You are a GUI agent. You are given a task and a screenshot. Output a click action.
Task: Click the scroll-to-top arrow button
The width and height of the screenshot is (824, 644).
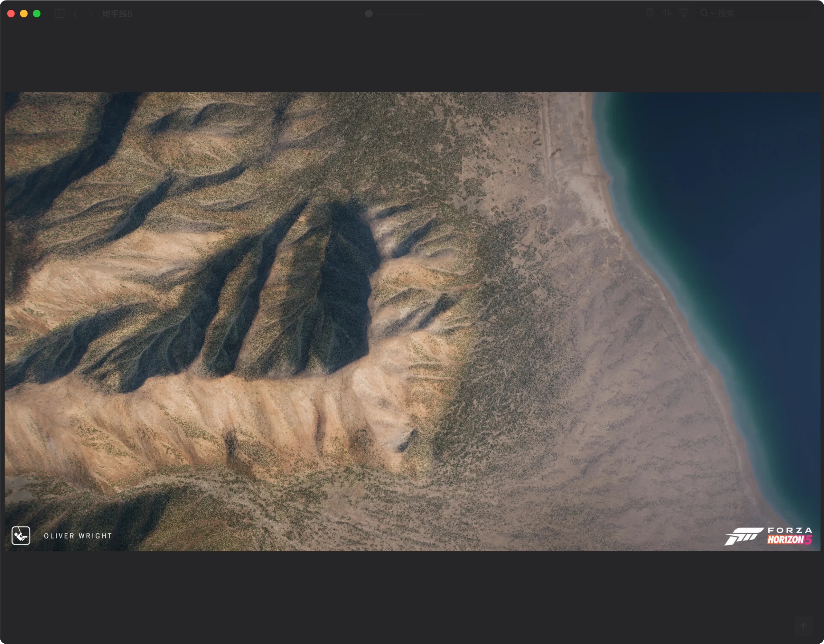click(803, 626)
